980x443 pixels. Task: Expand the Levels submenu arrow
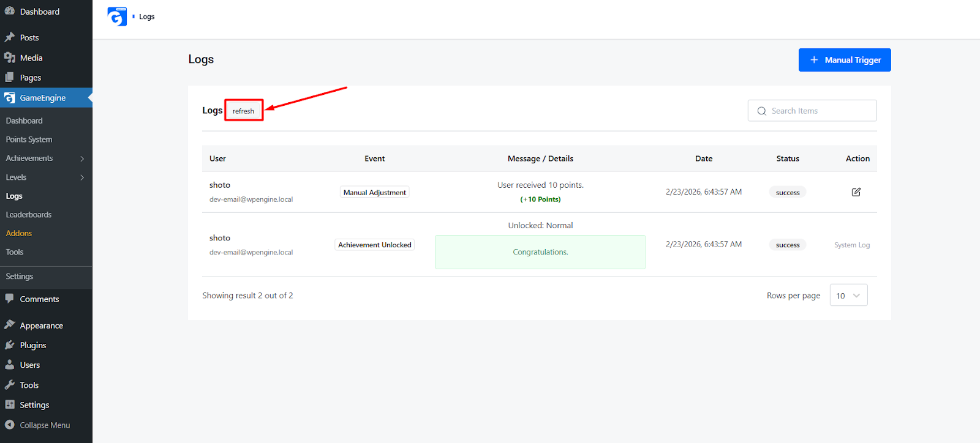[x=82, y=177]
